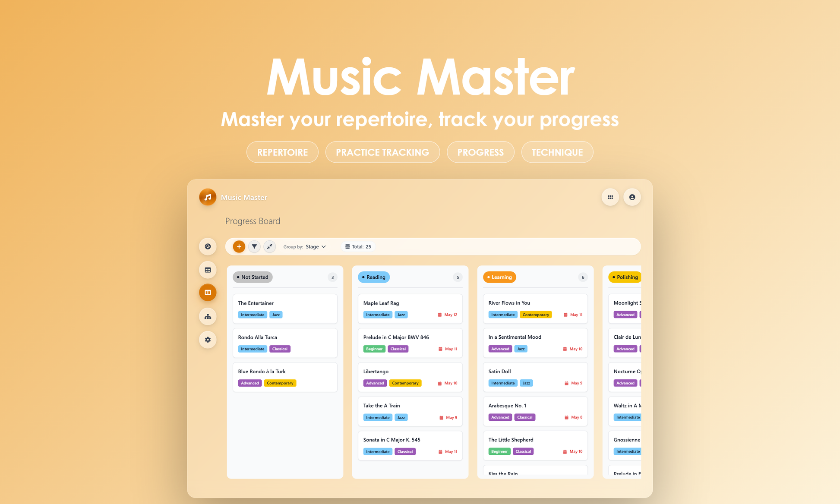Click the Learning column header badge
Screen dimensions: 840x504
499,277
